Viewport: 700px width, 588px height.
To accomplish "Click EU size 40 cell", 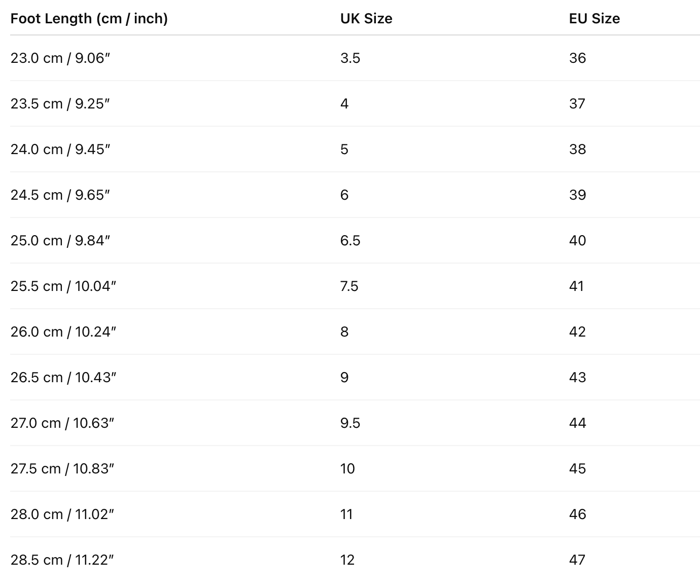I will (577, 241).
